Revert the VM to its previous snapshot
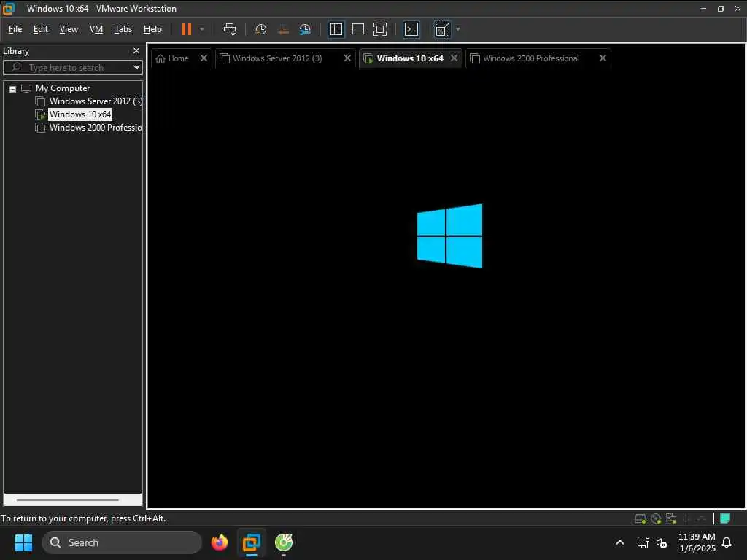This screenshot has height=560, width=747. (283, 29)
